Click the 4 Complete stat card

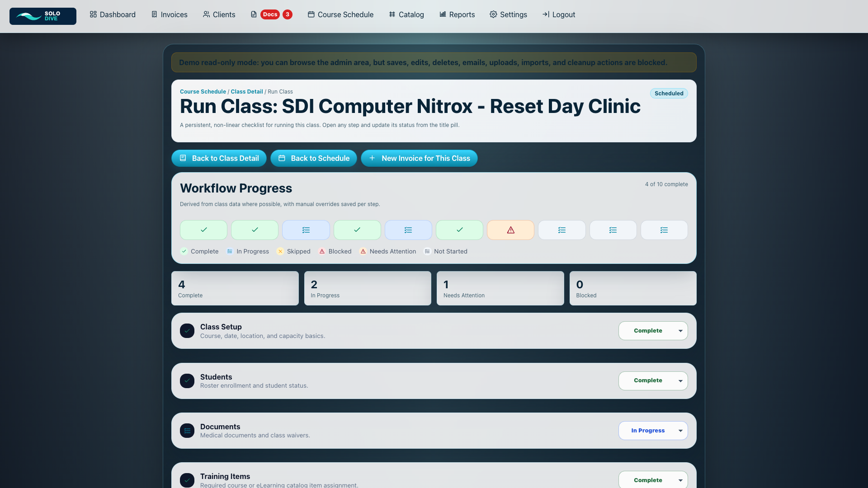(x=235, y=288)
